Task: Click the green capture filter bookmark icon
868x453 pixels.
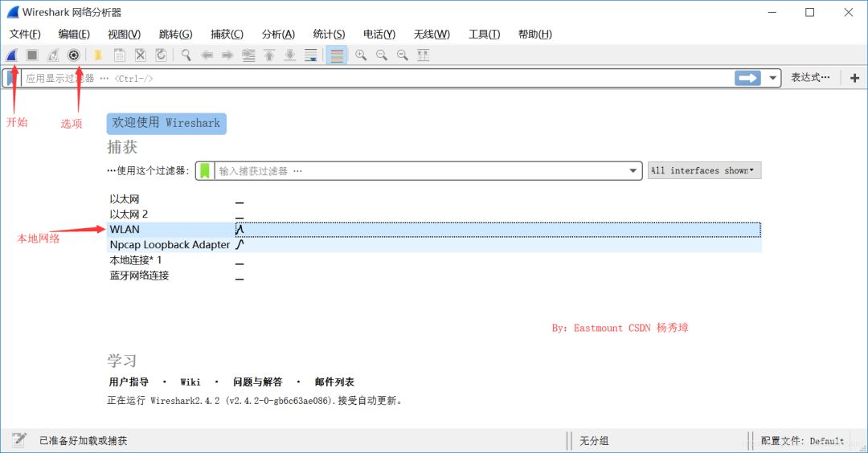Action: coord(205,171)
